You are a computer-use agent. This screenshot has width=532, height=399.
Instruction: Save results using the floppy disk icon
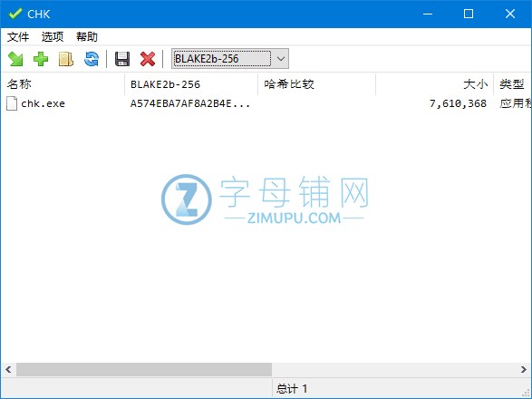tap(122, 59)
